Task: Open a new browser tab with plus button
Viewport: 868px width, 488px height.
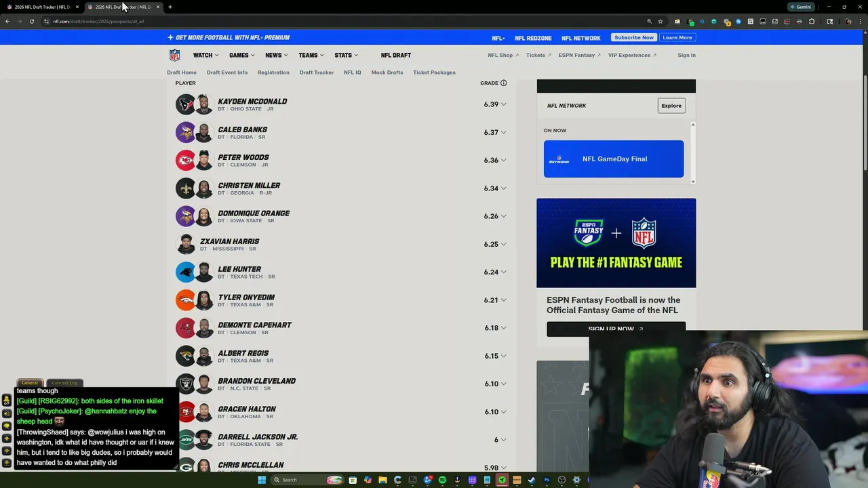Action: coord(170,7)
